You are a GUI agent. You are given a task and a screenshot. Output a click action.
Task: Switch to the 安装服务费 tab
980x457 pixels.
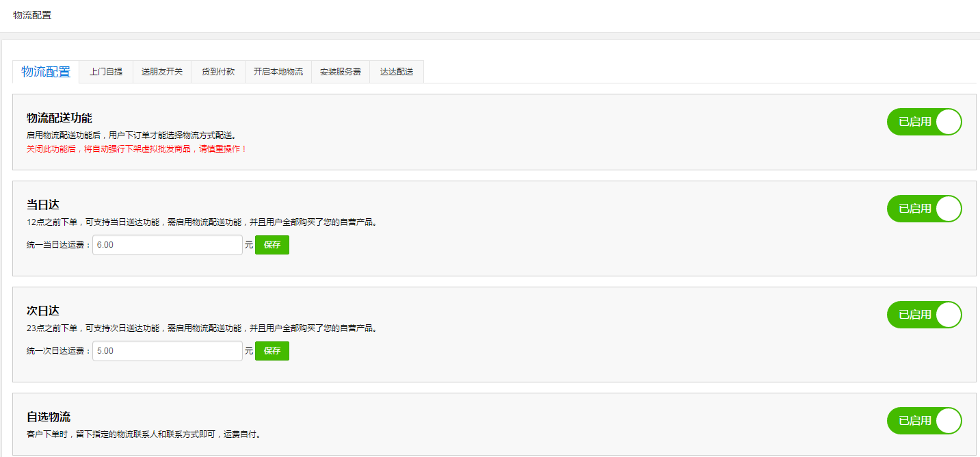(x=340, y=71)
